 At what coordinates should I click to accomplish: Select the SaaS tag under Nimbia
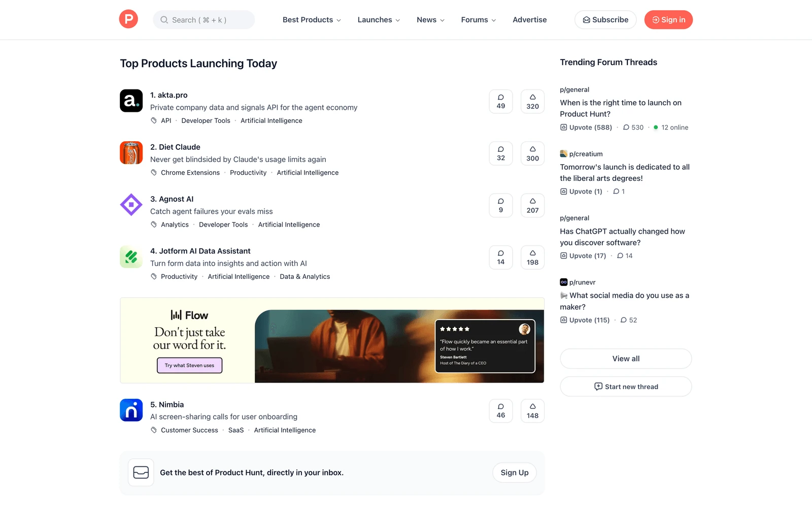[236, 430]
